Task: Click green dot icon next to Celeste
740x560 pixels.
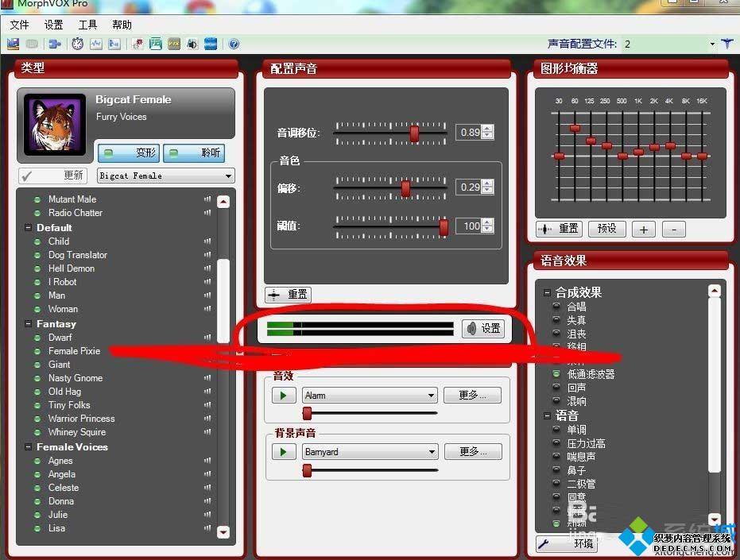Action: click(37, 488)
